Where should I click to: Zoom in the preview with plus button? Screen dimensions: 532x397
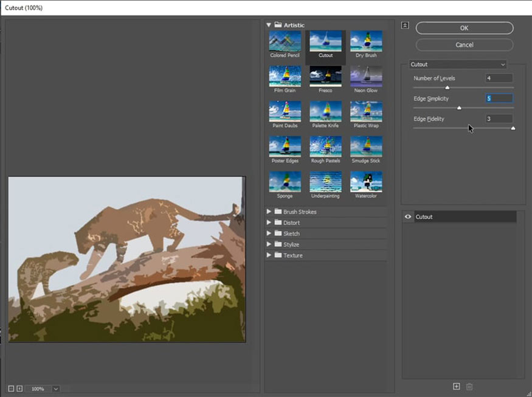tap(19, 389)
